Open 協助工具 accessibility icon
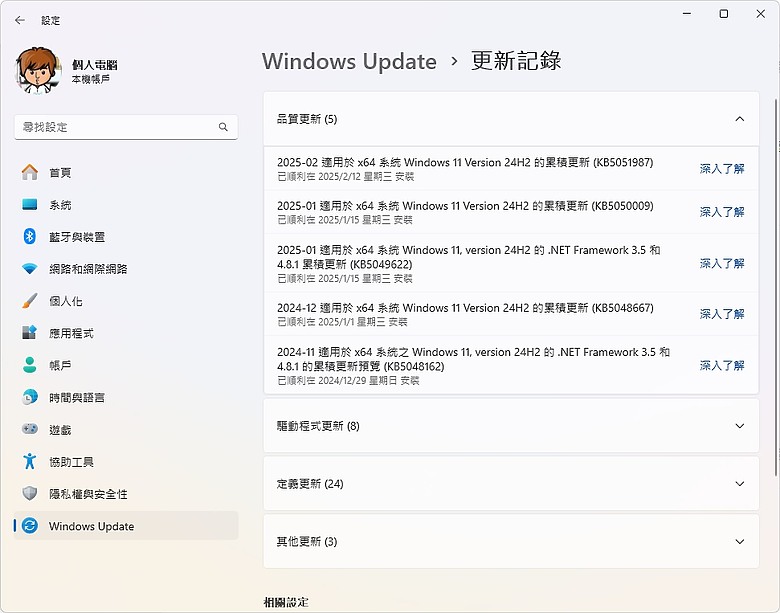The image size is (780, 613). click(x=30, y=461)
